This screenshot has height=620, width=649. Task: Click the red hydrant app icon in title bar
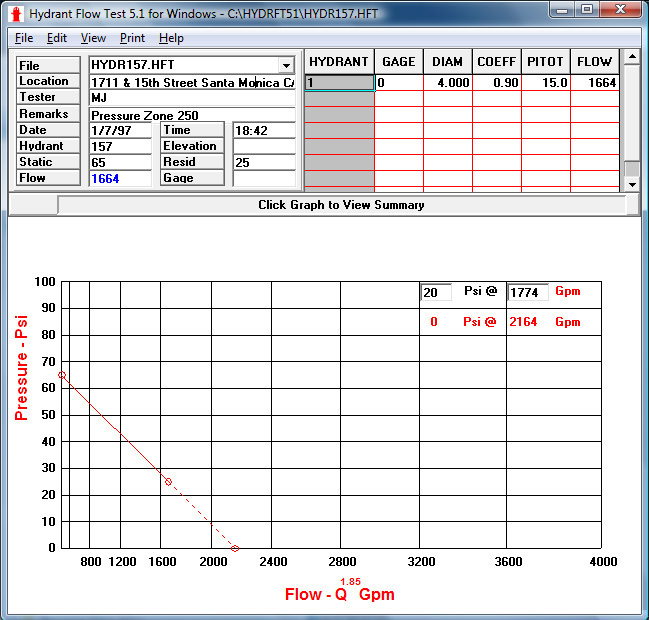(x=16, y=14)
